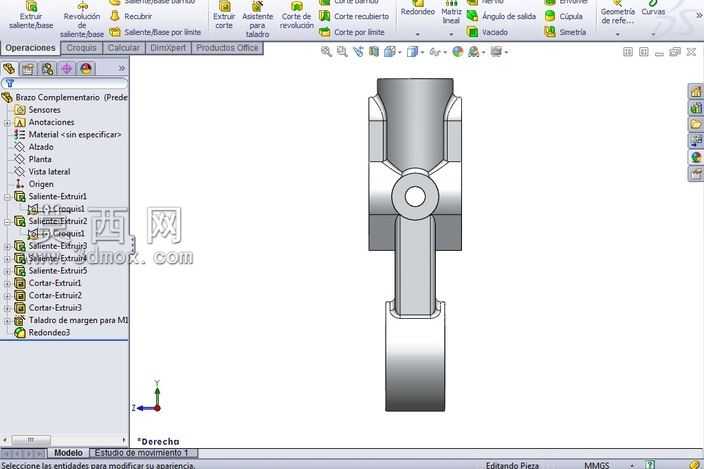Select the Redondeo3 feature
704x469 pixels.
tap(42, 333)
